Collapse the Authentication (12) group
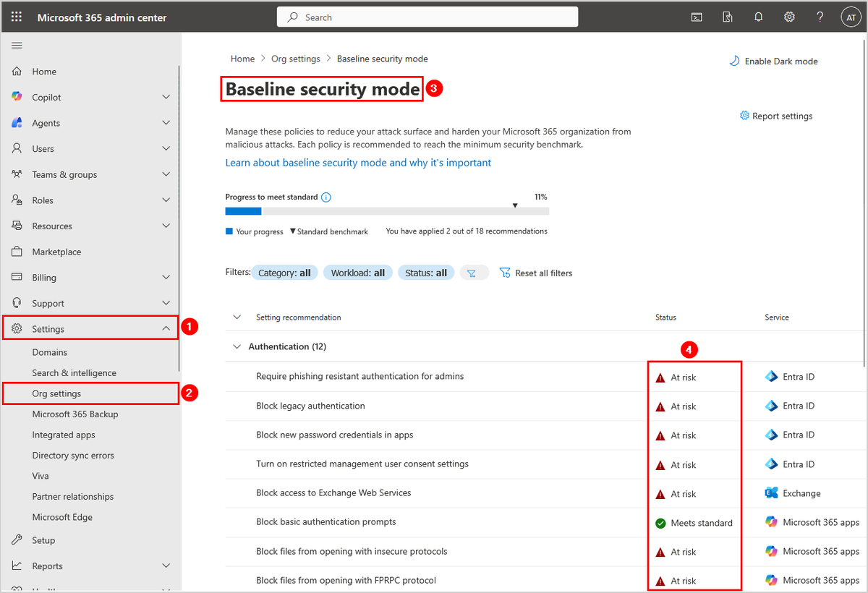This screenshot has height=593, width=868. point(236,346)
